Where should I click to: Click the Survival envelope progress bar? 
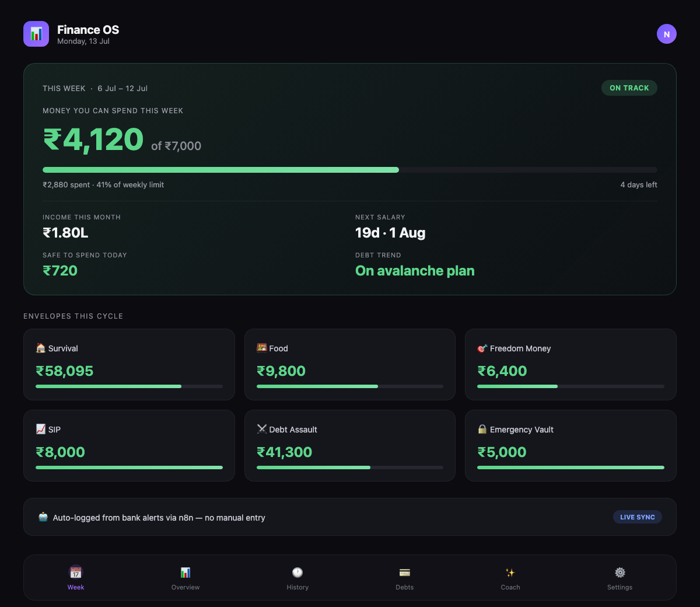point(129,386)
